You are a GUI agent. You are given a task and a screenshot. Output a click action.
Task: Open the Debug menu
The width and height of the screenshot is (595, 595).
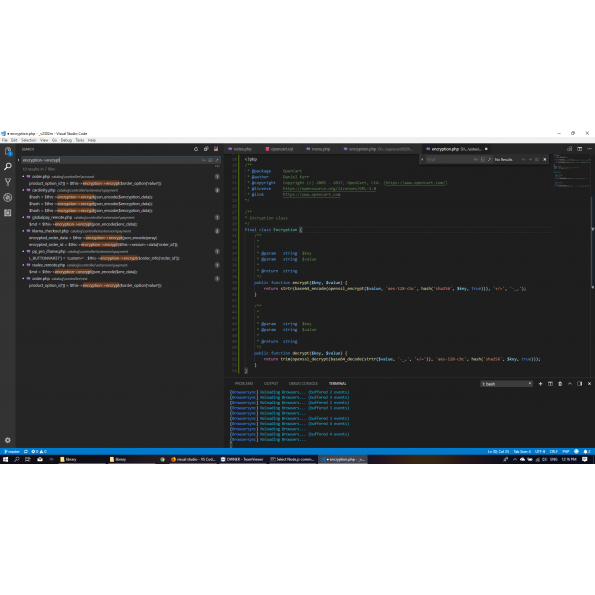click(66, 140)
